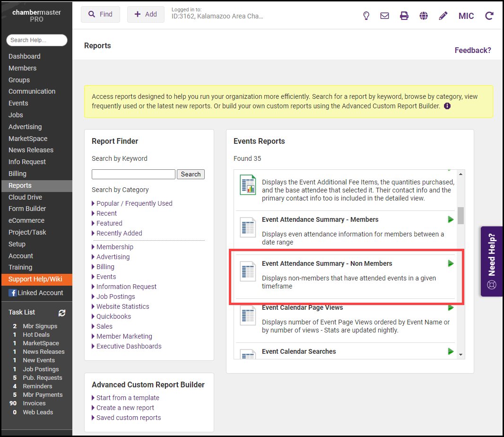The height and width of the screenshot is (437, 504).
Task: Refresh the Task List with sync icon
Action: click(x=62, y=313)
